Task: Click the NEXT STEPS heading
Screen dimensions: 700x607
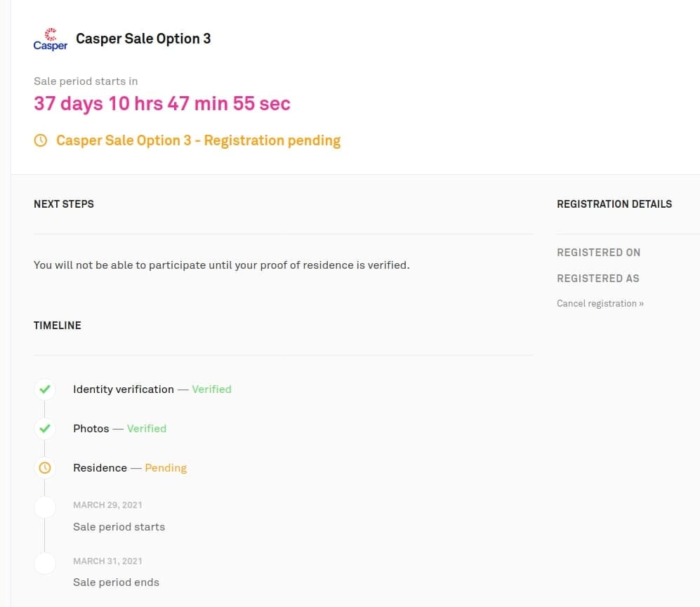Action: (x=64, y=204)
